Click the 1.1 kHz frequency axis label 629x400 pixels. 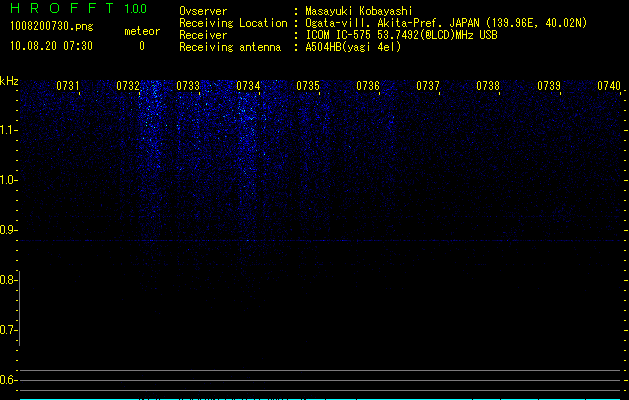[8, 130]
